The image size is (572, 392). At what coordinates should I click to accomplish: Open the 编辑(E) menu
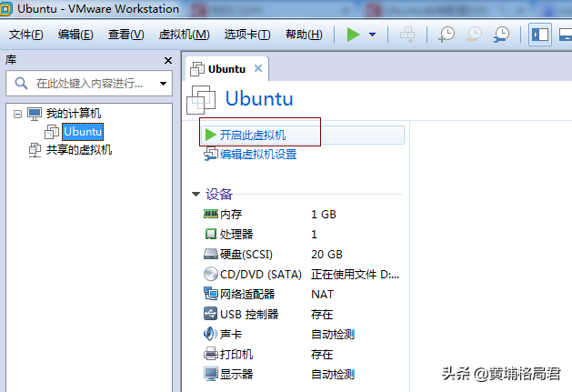pyautogui.click(x=75, y=35)
